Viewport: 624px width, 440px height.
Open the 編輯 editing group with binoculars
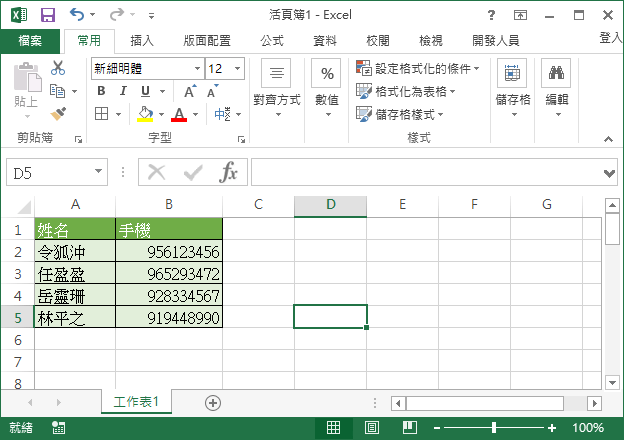point(556,88)
